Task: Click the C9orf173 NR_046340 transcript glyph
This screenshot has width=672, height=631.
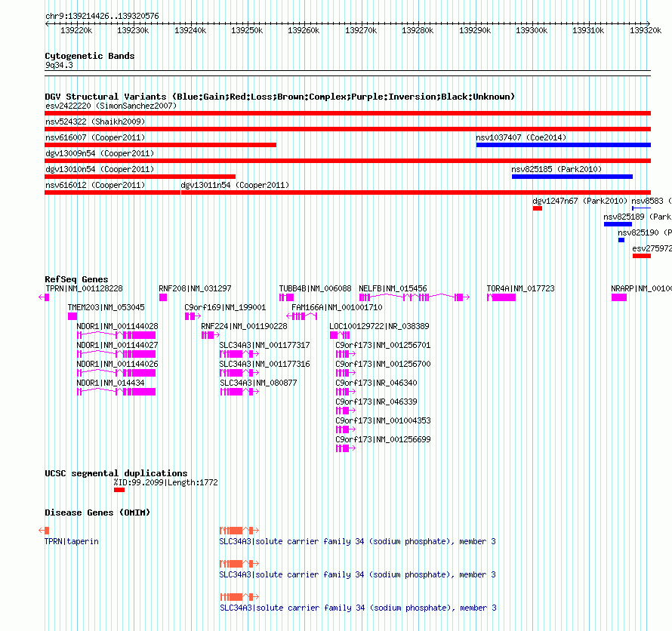Action: [x=345, y=392]
